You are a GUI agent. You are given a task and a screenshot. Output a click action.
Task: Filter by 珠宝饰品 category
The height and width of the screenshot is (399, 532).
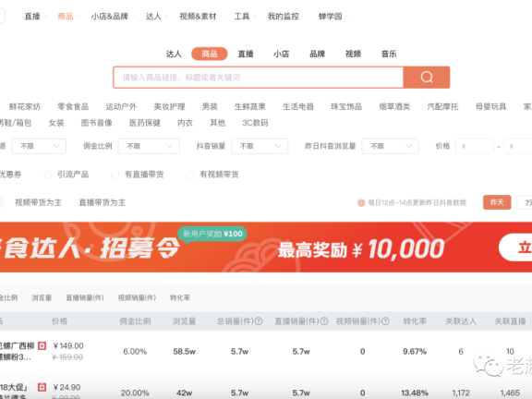pyautogui.click(x=346, y=106)
